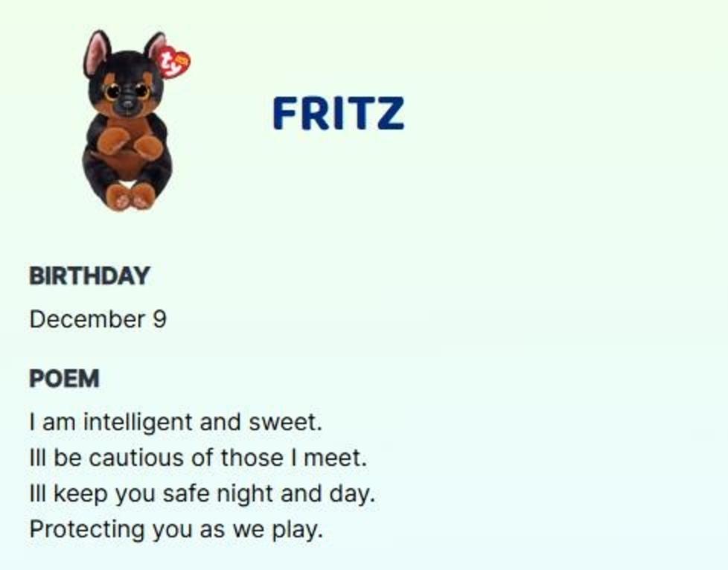Screen dimensions: 728x570
Task: Select the line 'Ill keep you safe night and day.'
Action: (x=202, y=493)
